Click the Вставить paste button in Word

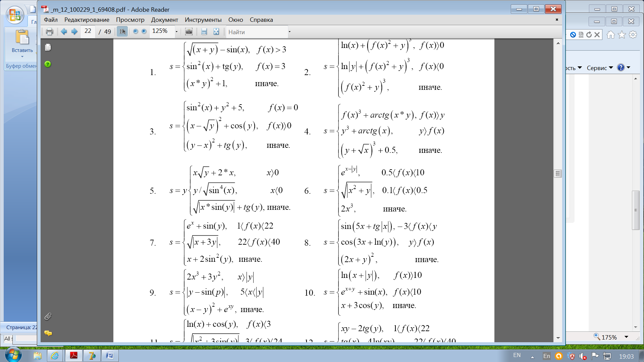(22, 41)
